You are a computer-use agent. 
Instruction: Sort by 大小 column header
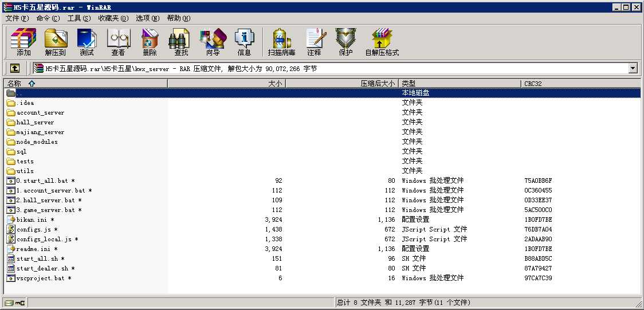click(227, 83)
